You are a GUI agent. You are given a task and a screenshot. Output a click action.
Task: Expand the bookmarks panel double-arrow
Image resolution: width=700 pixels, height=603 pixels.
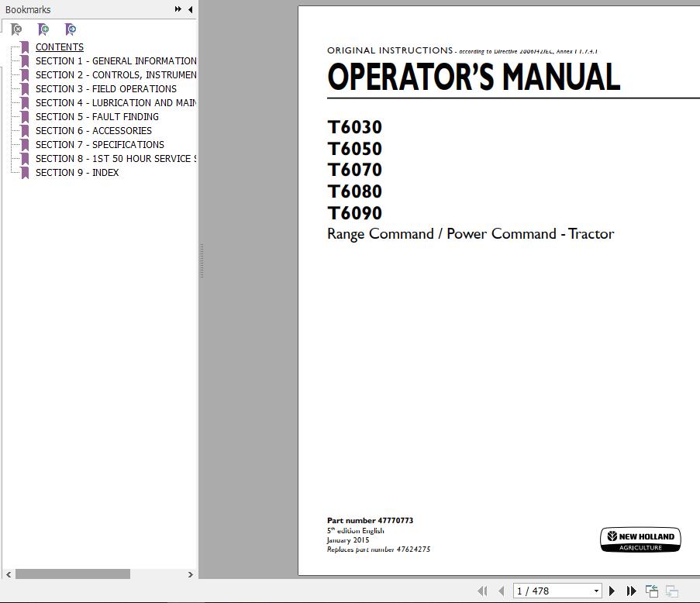click(178, 9)
